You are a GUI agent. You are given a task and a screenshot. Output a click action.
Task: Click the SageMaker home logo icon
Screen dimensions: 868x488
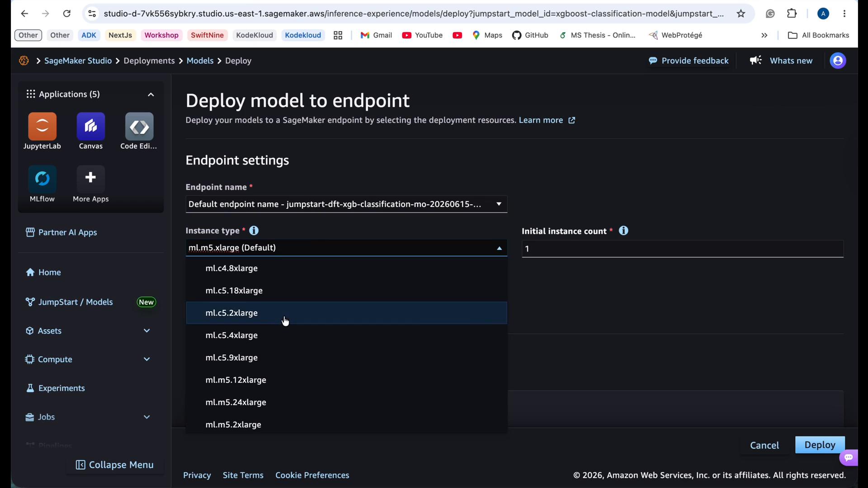pyautogui.click(x=24, y=61)
